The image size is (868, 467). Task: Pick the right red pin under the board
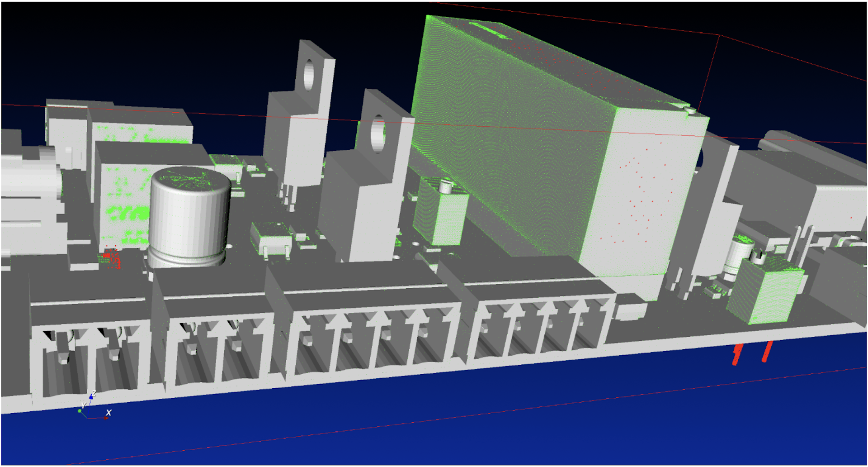(767, 352)
